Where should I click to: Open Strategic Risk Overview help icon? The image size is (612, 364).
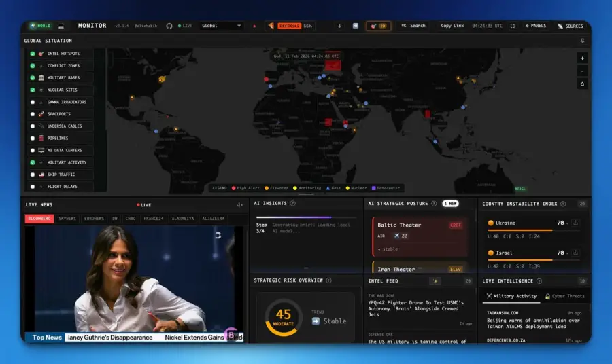pos(328,280)
